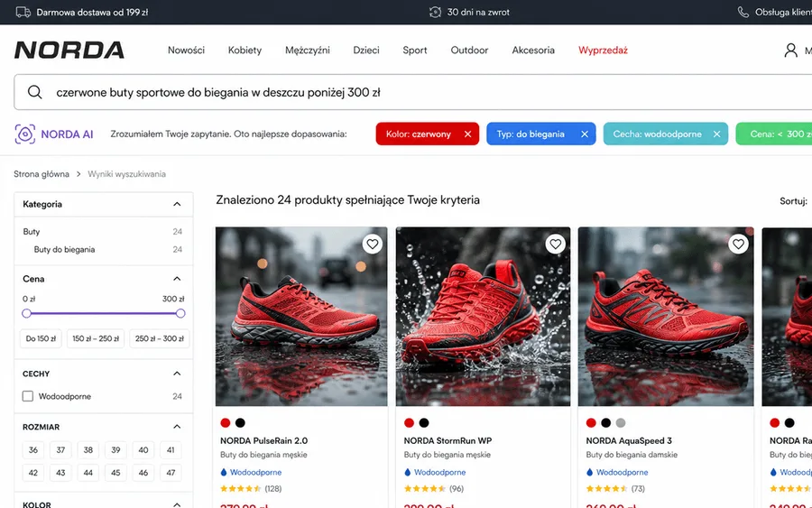Pick black color swatch of StormRun WP
The width and height of the screenshot is (812, 508).
coord(424,423)
